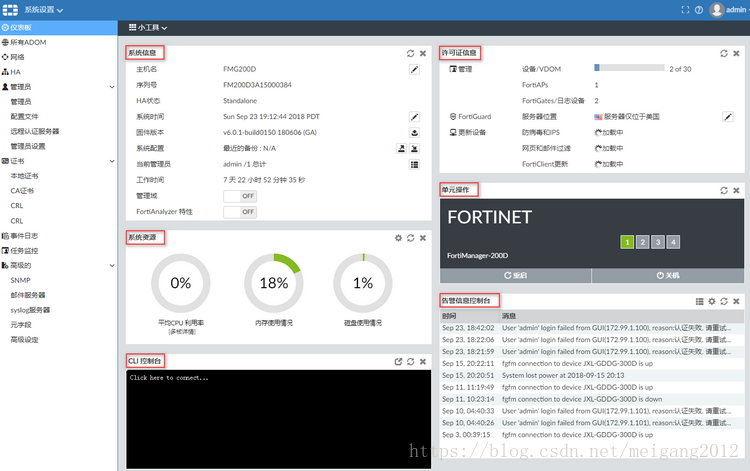Pop out the CLI 控制台 window
Screen dimensions: 750x471
[398, 361]
